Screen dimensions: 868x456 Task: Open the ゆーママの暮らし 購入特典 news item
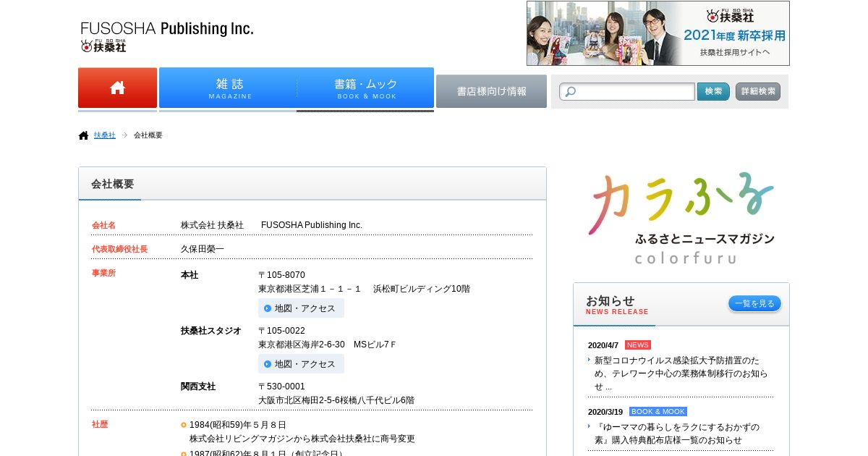pos(677,434)
